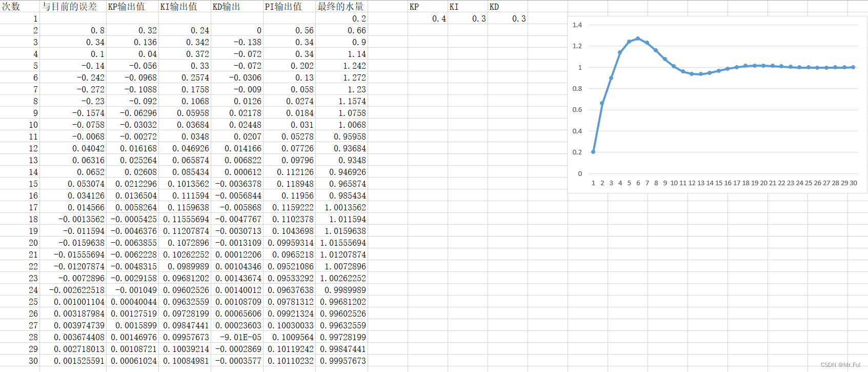868x372 pixels.
Task: Click the cell showing -0.0047767
Action: pos(237,219)
